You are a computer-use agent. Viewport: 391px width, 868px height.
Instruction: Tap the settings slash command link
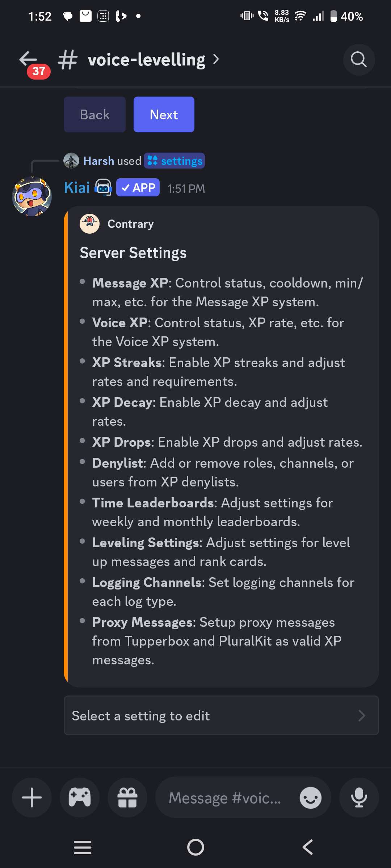pos(175,161)
